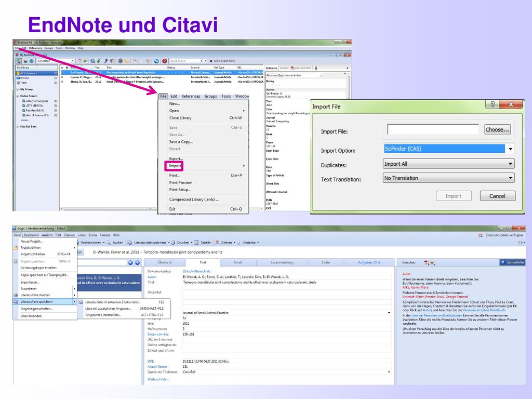Click Library of Congress search icon
The height and width of the screenshot is (399, 532).
coord(24,101)
